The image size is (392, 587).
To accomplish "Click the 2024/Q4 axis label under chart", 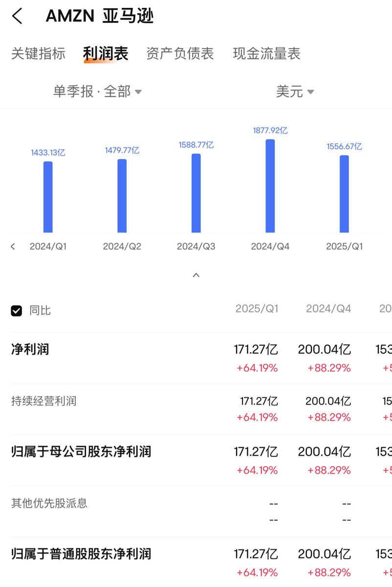I will tap(270, 247).
